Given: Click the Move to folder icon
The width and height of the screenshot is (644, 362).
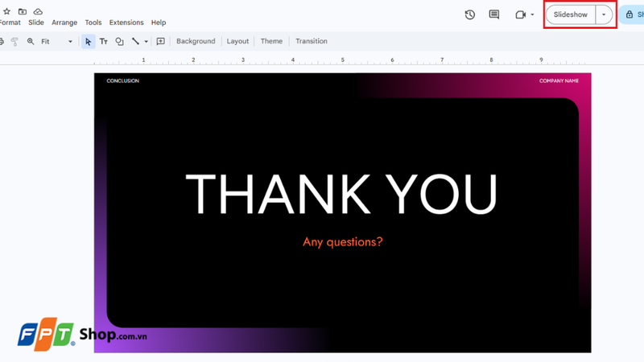Looking at the screenshot, I should (x=23, y=11).
